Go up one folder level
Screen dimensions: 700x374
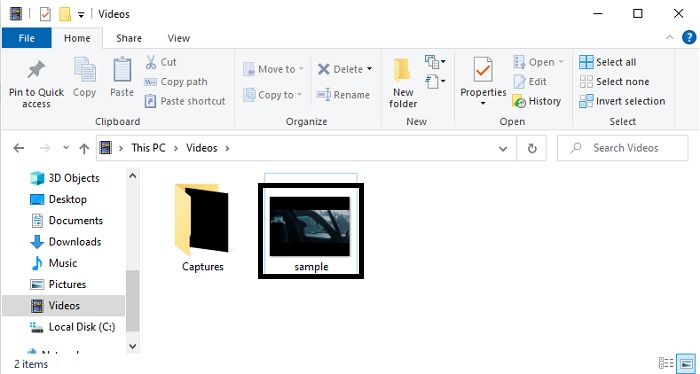[84, 148]
